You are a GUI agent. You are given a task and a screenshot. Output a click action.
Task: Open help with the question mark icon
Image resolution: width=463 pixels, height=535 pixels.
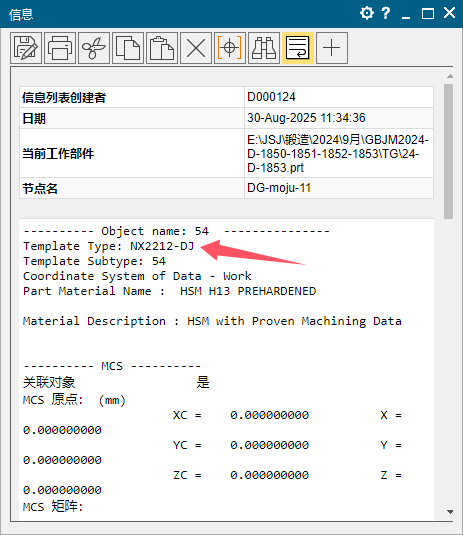(386, 13)
